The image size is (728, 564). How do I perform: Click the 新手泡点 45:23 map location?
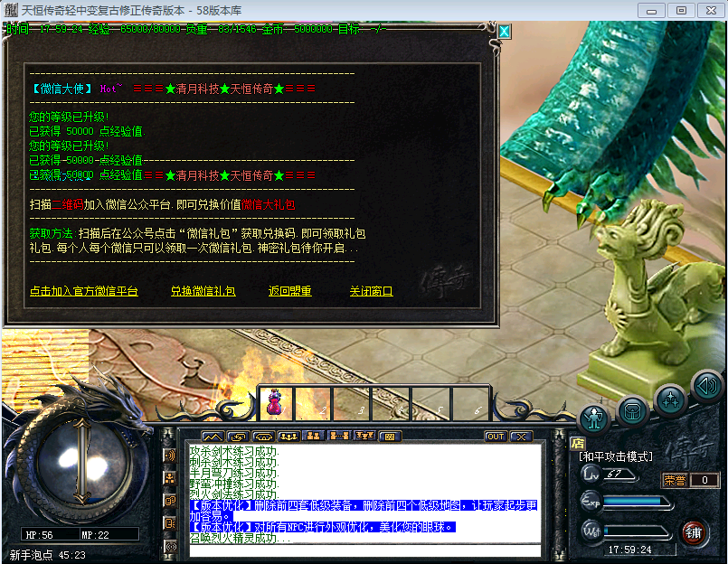(47, 555)
